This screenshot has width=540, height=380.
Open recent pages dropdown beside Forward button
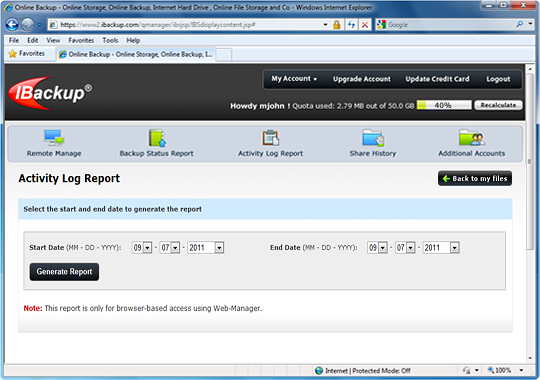[39, 25]
